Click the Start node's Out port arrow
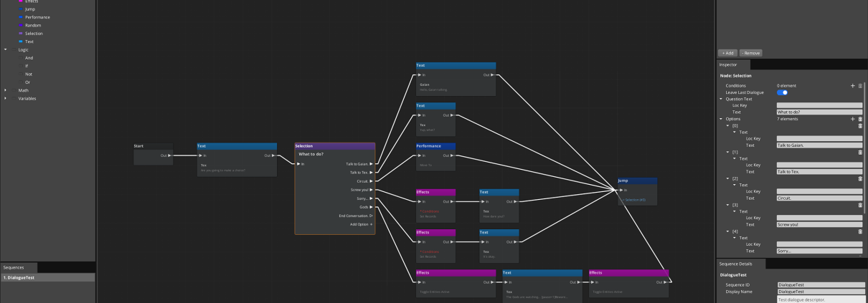 tap(169, 155)
